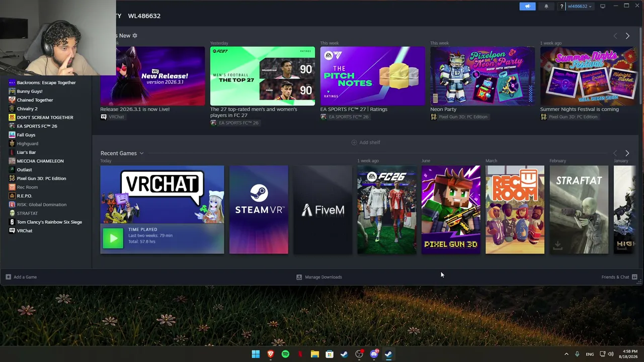Open Spotify from the taskbar

(285, 354)
